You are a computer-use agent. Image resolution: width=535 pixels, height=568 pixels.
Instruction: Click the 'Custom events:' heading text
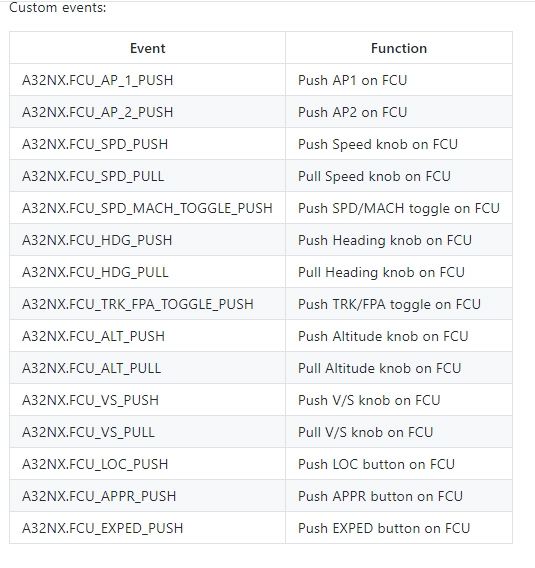pos(58,7)
